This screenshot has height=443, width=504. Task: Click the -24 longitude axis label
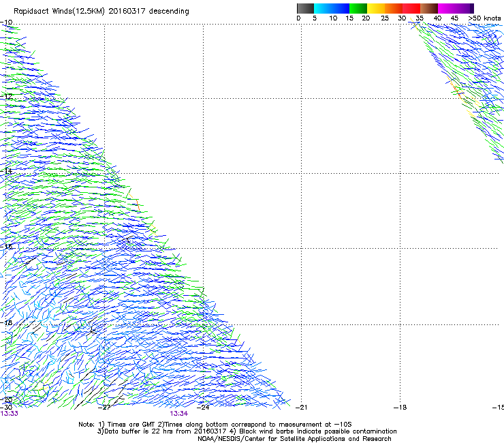coord(203,408)
